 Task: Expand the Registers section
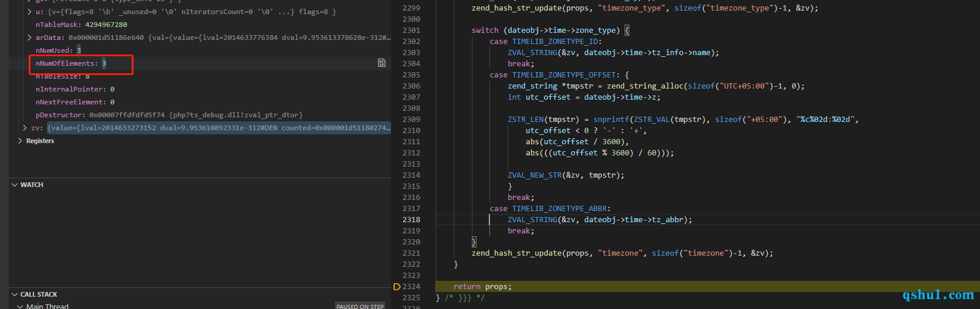pyautogui.click(x=20, y=141)
